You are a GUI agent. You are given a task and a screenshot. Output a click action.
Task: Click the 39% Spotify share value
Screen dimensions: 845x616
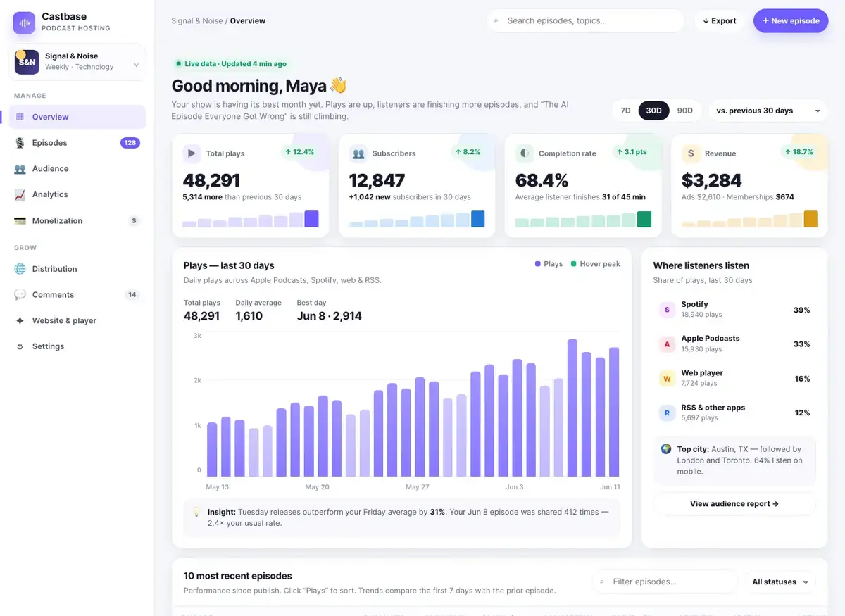801,310
